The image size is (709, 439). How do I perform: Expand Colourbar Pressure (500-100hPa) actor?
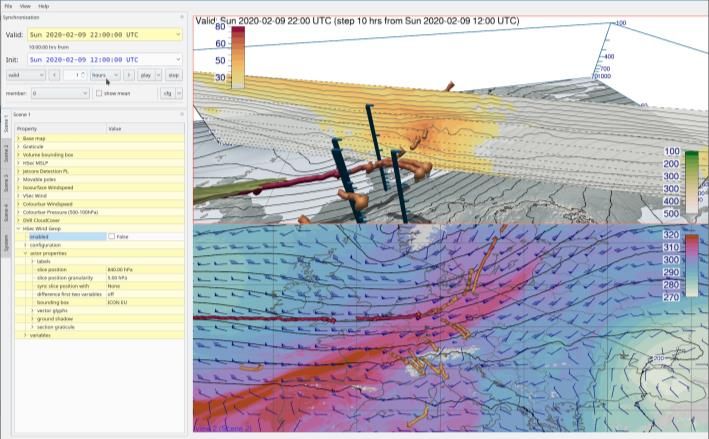[19, 212]
